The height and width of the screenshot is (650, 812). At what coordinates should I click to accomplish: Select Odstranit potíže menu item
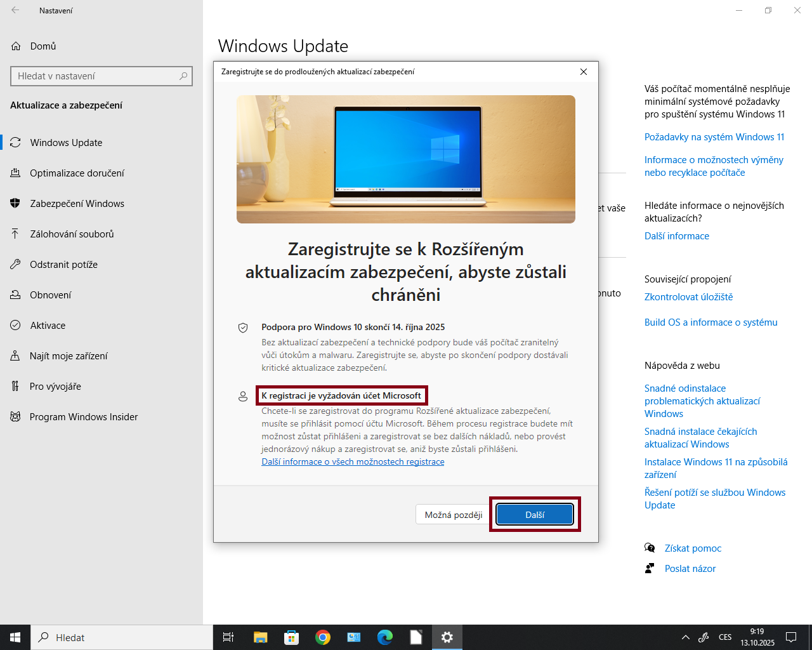point(101,264)
